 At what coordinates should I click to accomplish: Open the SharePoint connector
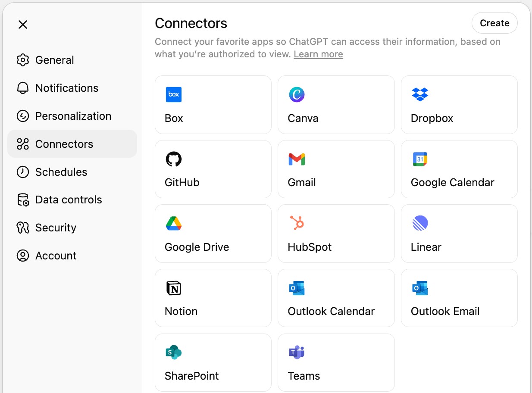tap(173, 352)
